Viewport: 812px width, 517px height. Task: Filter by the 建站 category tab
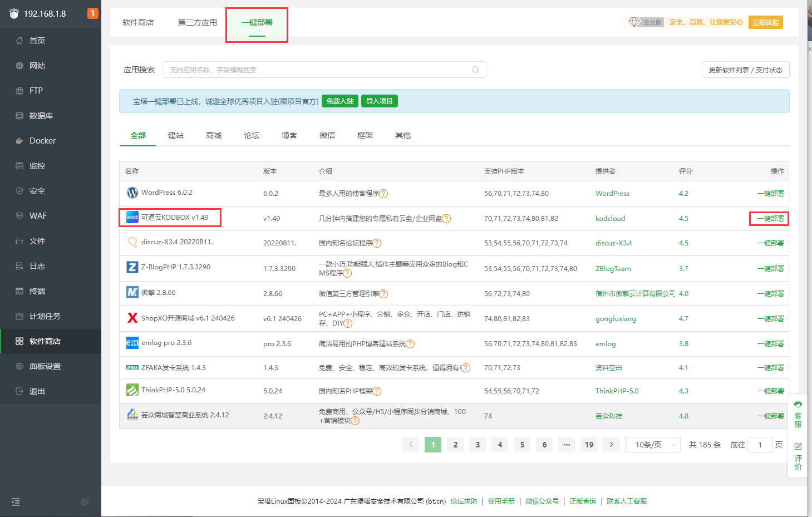pos(176,135)
